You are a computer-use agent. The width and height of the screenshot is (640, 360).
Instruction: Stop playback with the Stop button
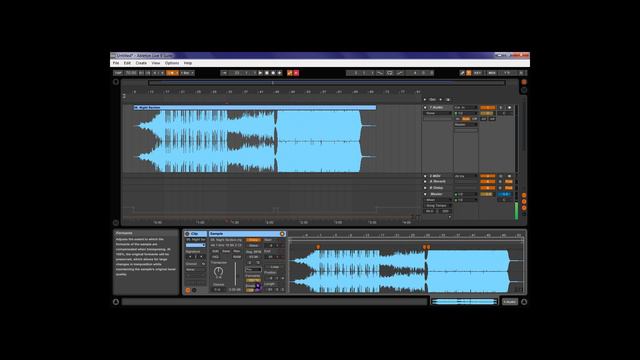[267, 73]
